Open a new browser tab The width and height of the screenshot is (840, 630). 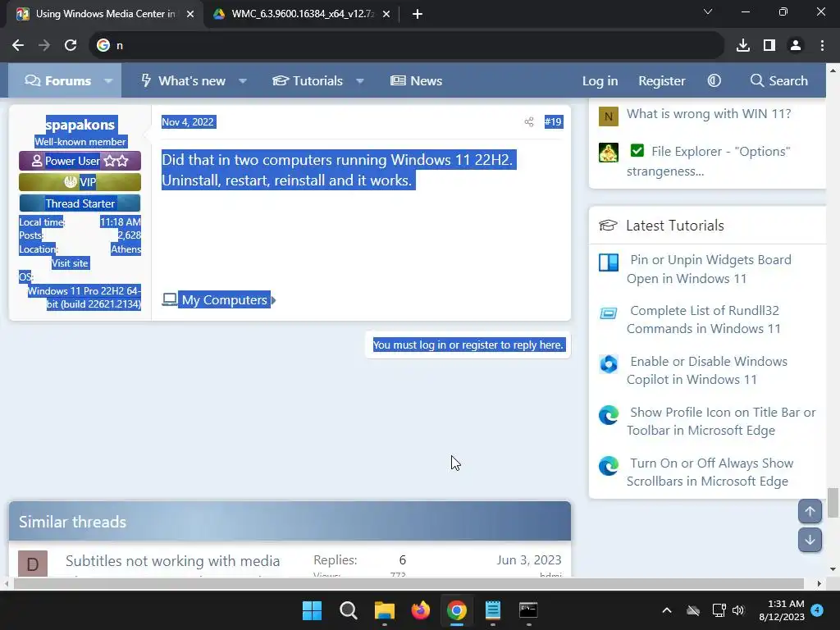(418, 14)
